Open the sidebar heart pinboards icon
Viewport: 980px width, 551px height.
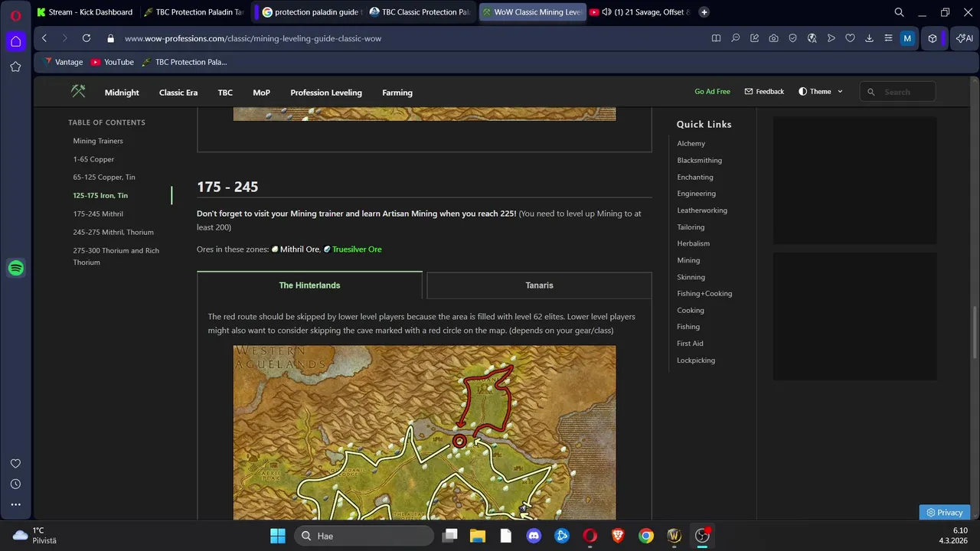15,464
